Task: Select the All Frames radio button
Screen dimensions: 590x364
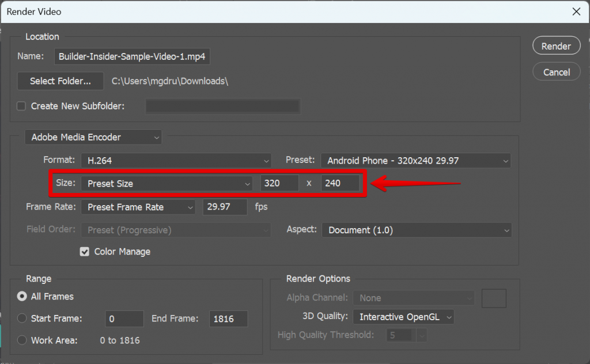Action: tap(22, 297)
